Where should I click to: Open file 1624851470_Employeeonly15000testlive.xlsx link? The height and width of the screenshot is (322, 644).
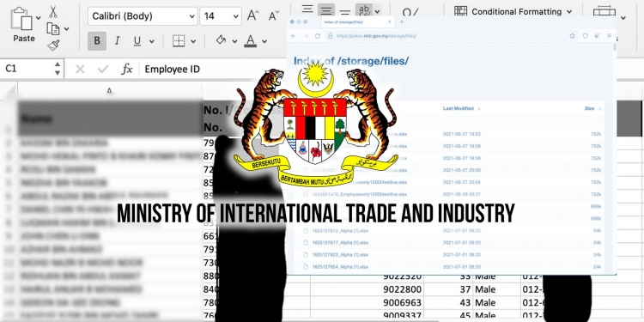(360, 194)
